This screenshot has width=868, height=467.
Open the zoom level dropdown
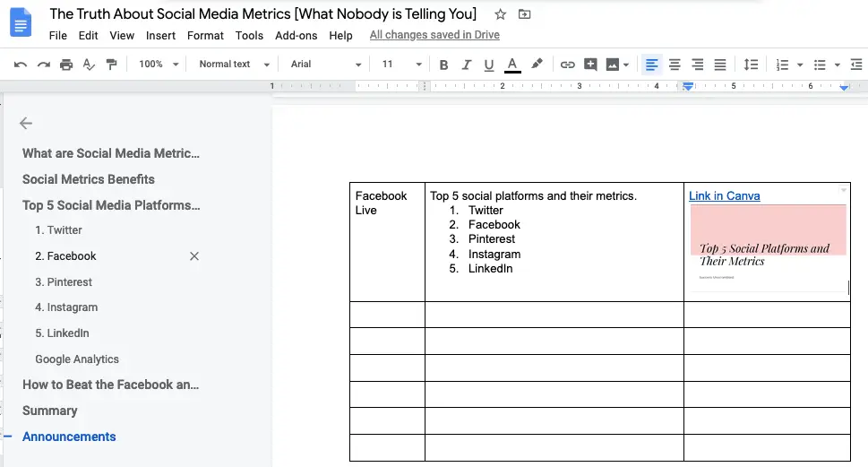click(x=159, y=65)
